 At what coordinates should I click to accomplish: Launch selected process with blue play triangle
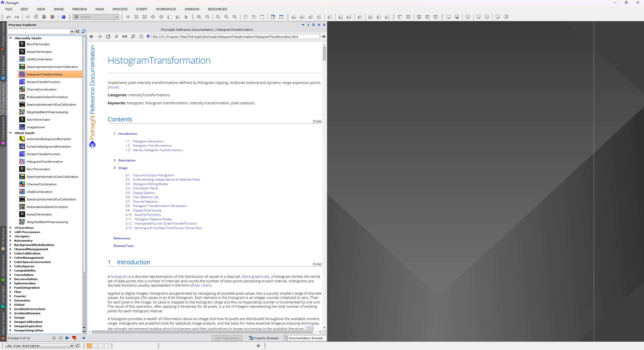coord(67,338)
